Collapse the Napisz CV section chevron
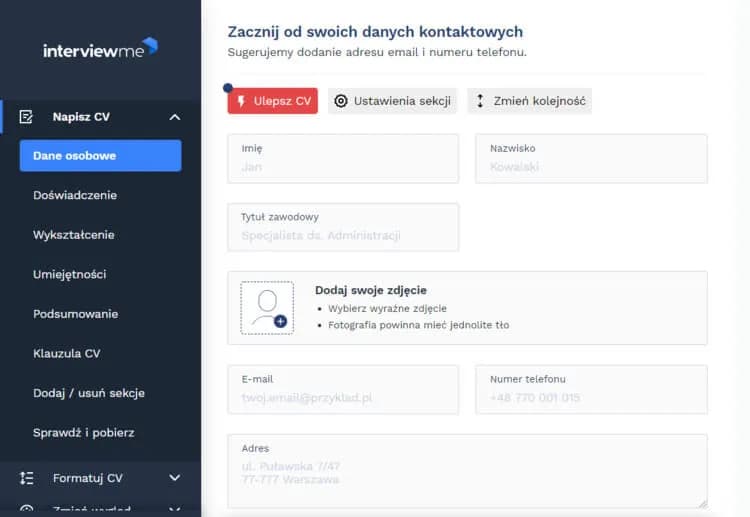The width and height of the screenshot is (750, 517). pos(175,117)
